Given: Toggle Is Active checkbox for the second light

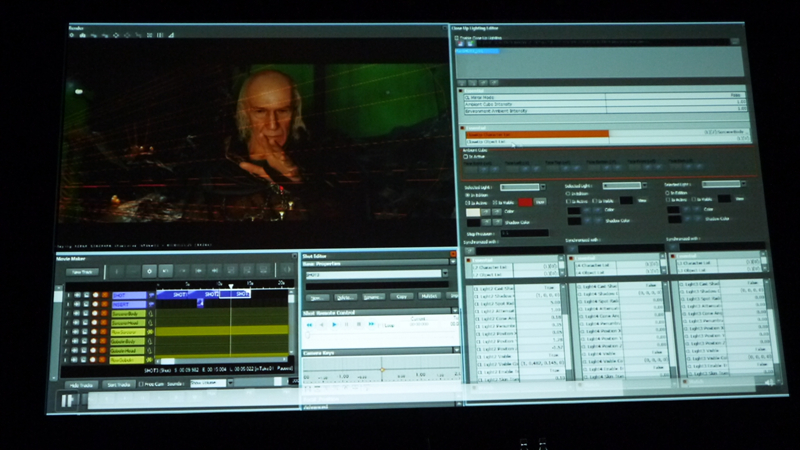Looking at the screenshot, I should point(568,202).
